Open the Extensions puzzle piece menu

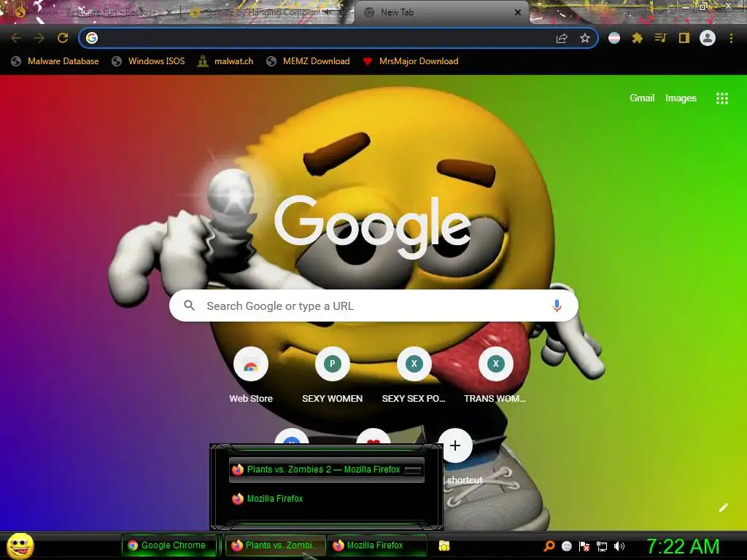point(638,38)
